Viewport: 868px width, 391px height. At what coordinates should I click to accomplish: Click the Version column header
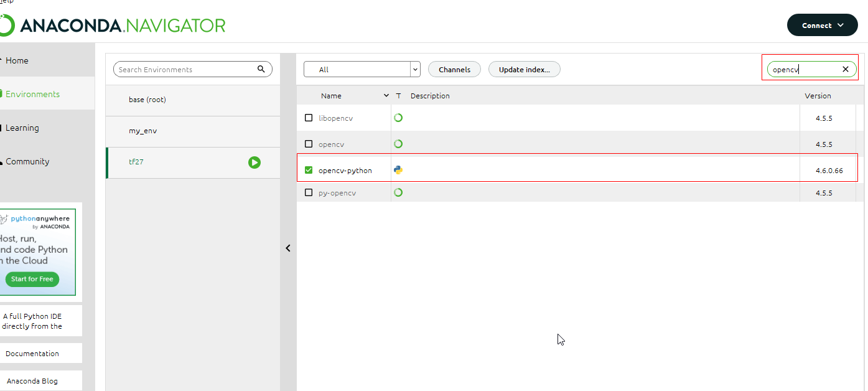818,96
